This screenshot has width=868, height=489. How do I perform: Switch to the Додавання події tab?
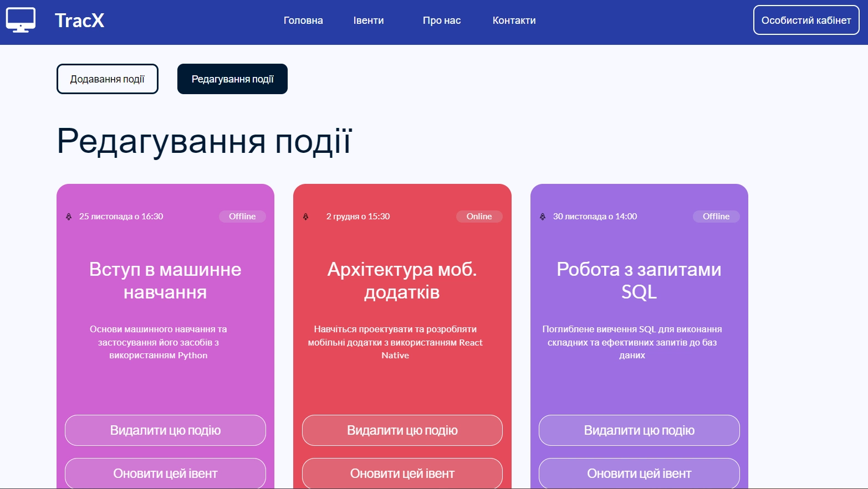click(107, 79)
